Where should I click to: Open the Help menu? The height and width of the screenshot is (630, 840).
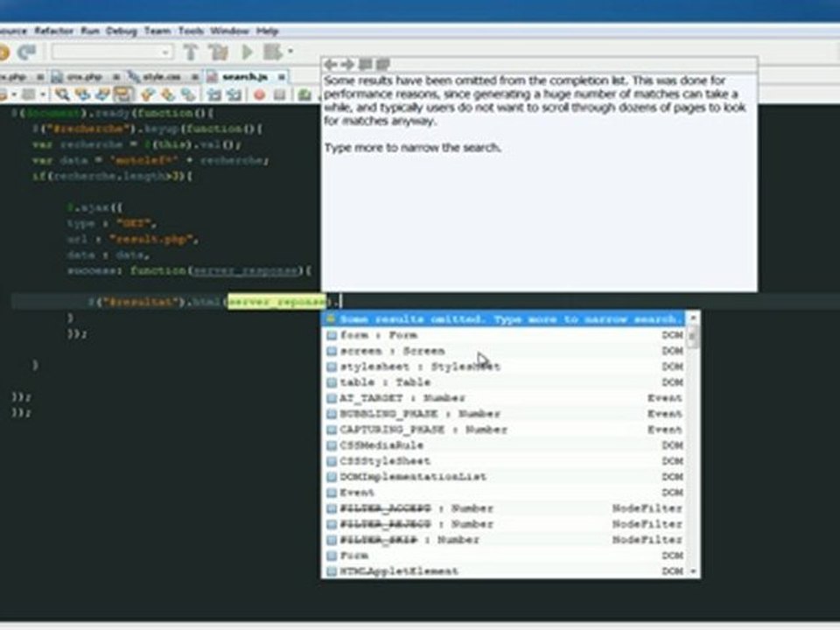click(267, 31)
